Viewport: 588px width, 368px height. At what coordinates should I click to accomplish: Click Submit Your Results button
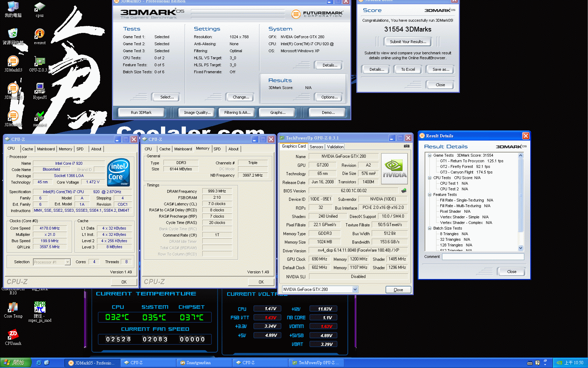click(x=408, y=42)
